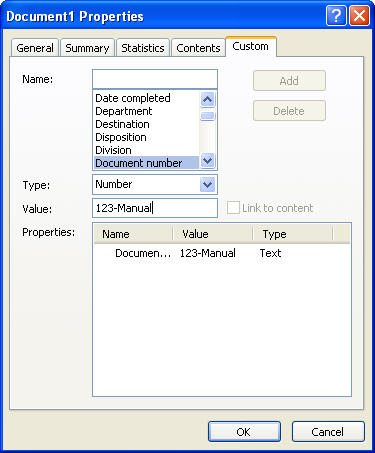Click the Text type cell in properties
The height and width of the screenshot is (453, 375).
click(x=271, y=253)
